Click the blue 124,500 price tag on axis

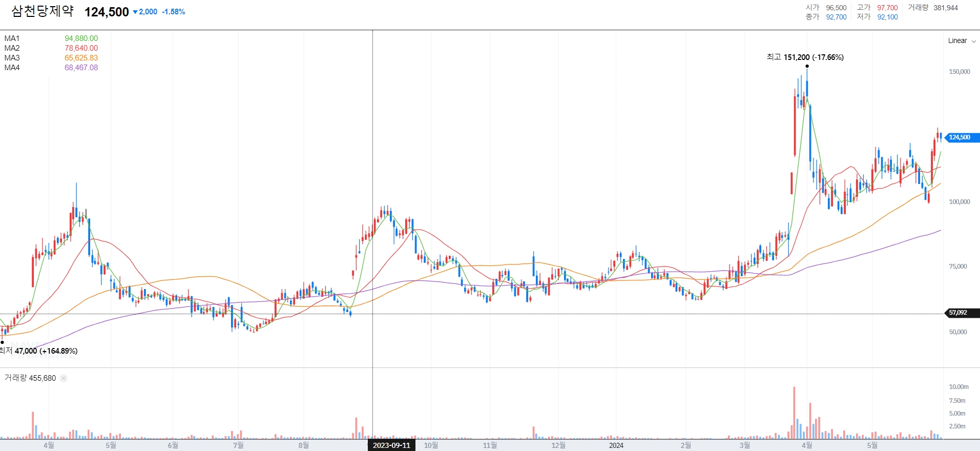(x=962, y=137)
